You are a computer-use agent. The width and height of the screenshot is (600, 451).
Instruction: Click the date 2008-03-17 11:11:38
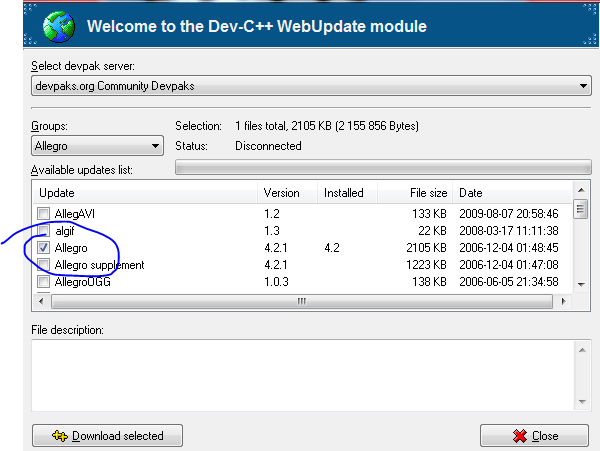tap(509, 231)
